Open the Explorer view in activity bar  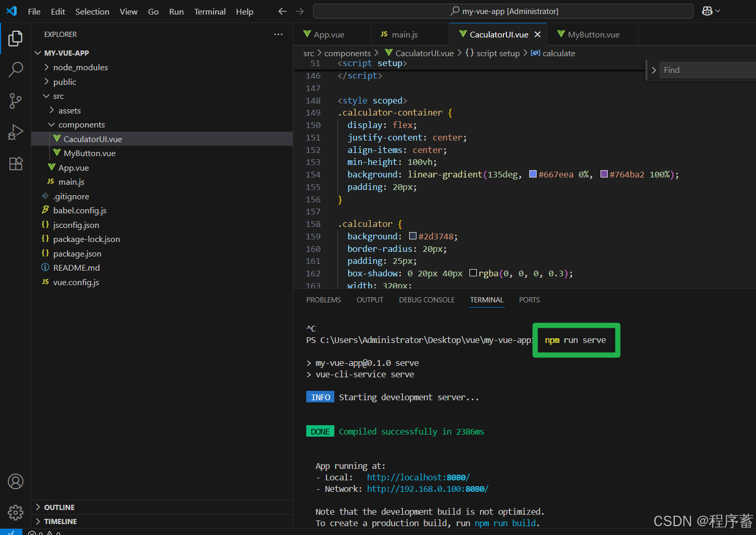pos(16,39)
